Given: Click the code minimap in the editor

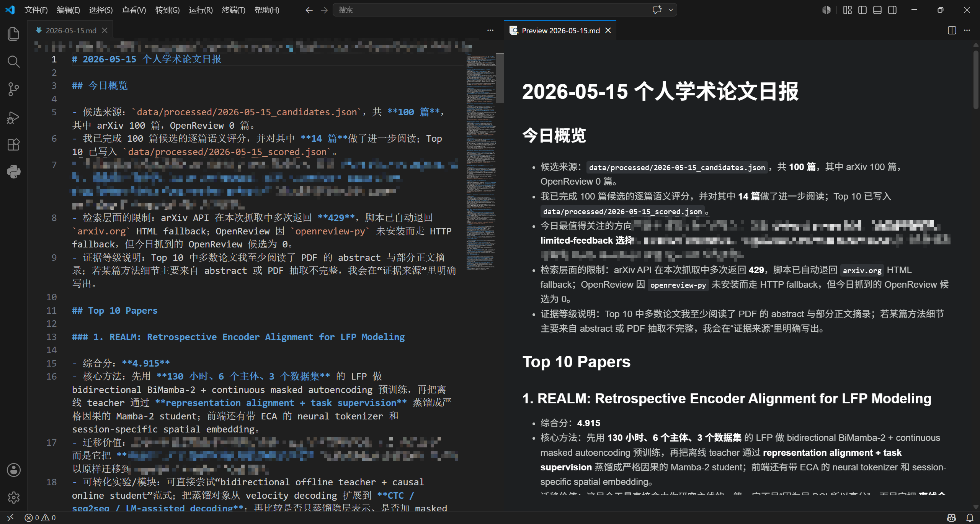Looking at the screenshot, I should (481, 162).
